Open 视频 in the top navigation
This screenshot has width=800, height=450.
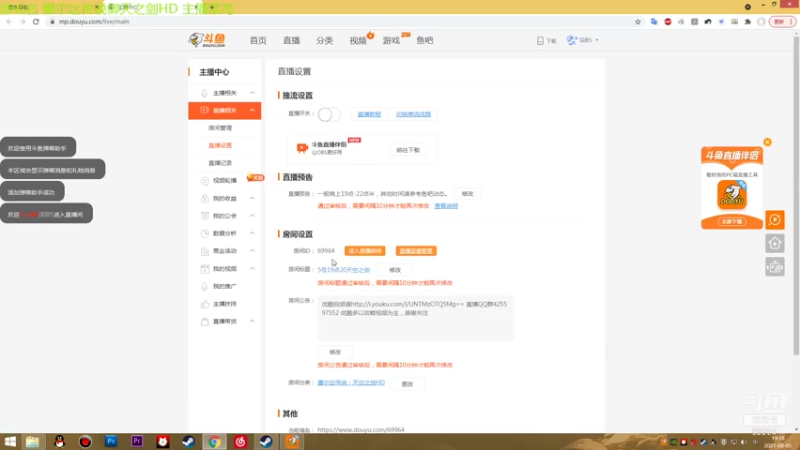(x=358, y=40)
